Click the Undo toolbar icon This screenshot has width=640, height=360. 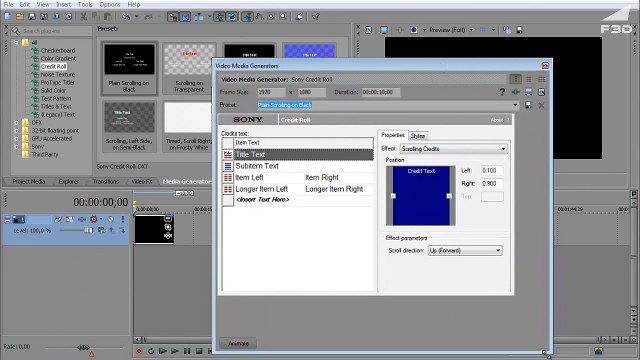coord(126,17)
